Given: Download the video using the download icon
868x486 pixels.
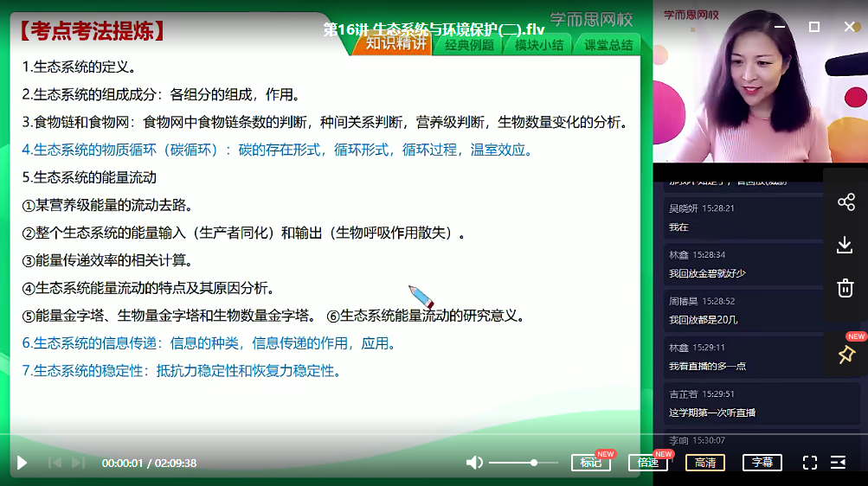Looking at the screenshot, I should 845,246.
